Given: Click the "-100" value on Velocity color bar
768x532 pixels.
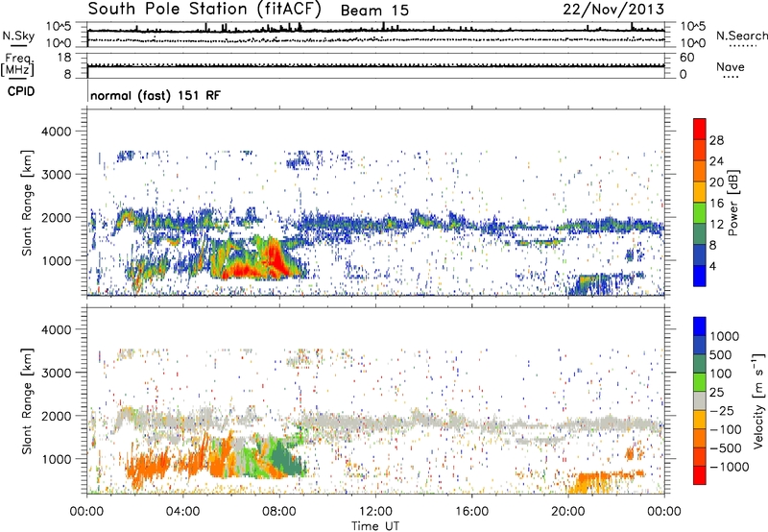Looking at the screenshot, I should click(x=726, y=429).
